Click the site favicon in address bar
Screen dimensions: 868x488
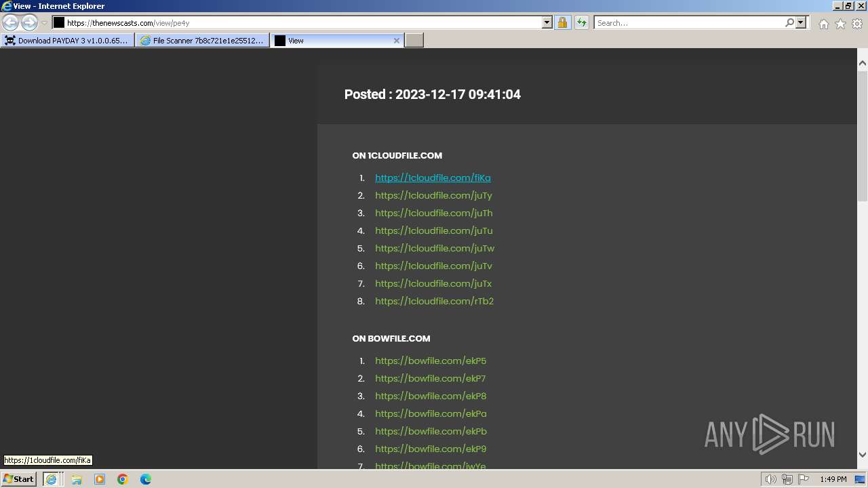[59, 22]
